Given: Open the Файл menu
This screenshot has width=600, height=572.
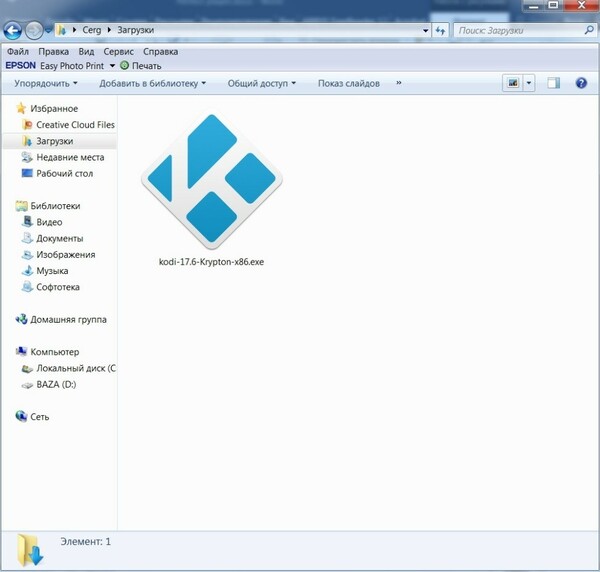Looking at the screenshot, I should click(x=18, y=52).
